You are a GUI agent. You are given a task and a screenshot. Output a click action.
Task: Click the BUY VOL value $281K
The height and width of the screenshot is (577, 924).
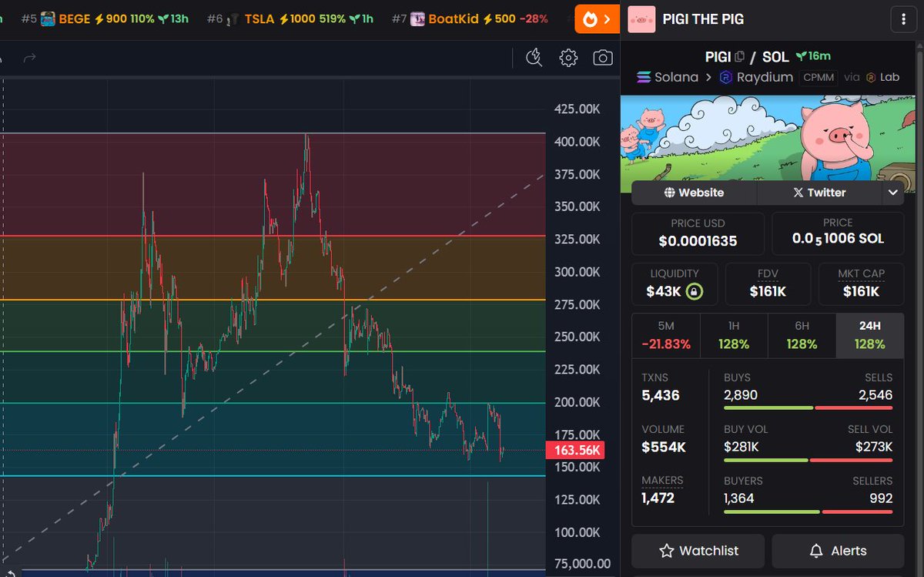click(742, 447)
